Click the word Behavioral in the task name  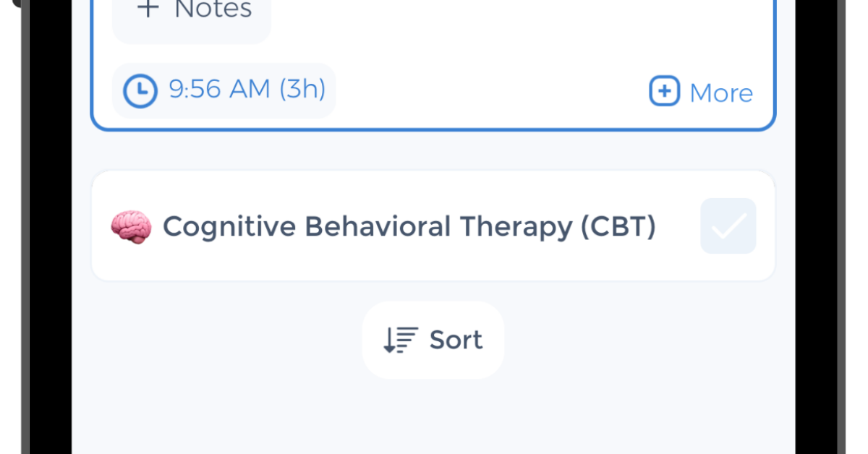pyautogui.click(x=378, y=226)
